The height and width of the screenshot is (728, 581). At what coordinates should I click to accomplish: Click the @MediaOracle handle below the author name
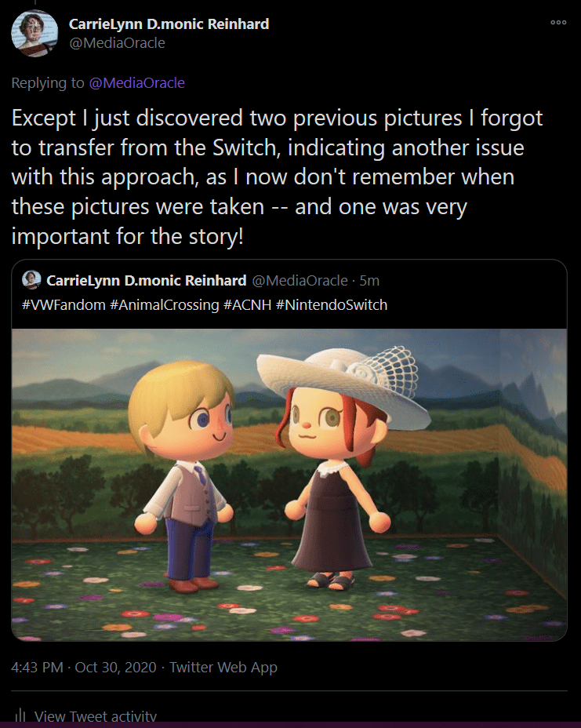pos(118,43)
